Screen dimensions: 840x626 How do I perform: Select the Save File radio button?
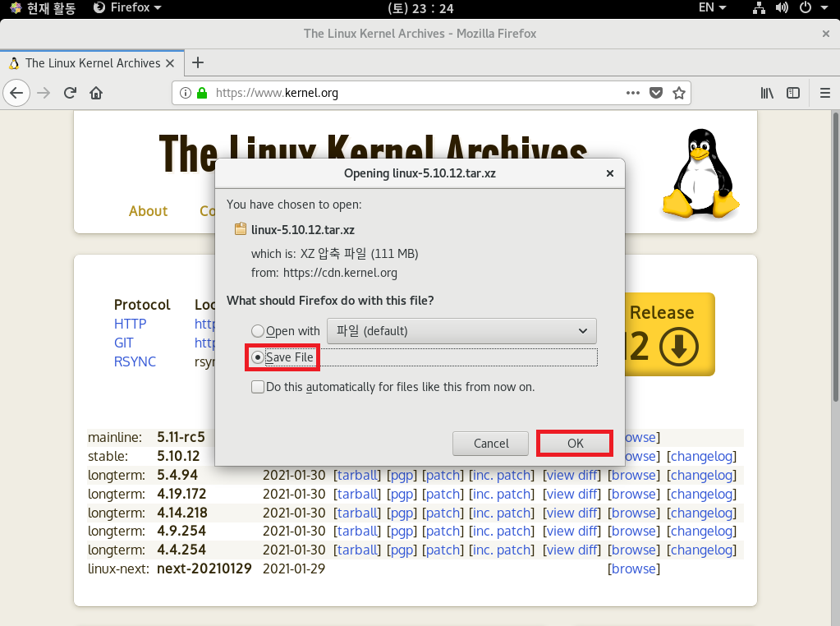(x=258, y=357)
